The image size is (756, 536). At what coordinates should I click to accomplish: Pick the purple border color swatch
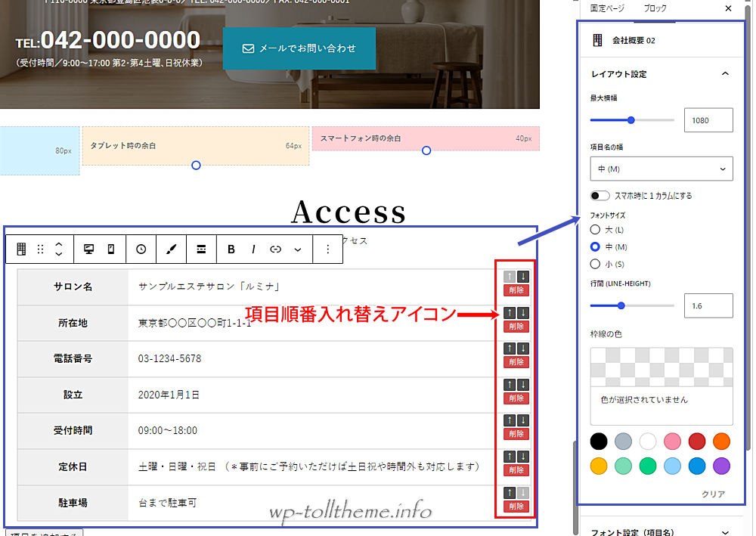pyautogui.click(x=721, y=466)
